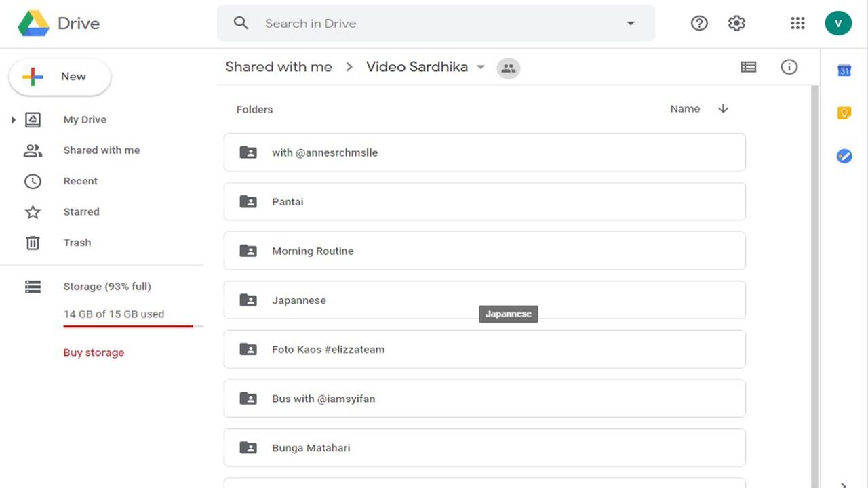Reverse sort direction with the arrow
Screen dimensions: 868x488
(x=723, y=108)
